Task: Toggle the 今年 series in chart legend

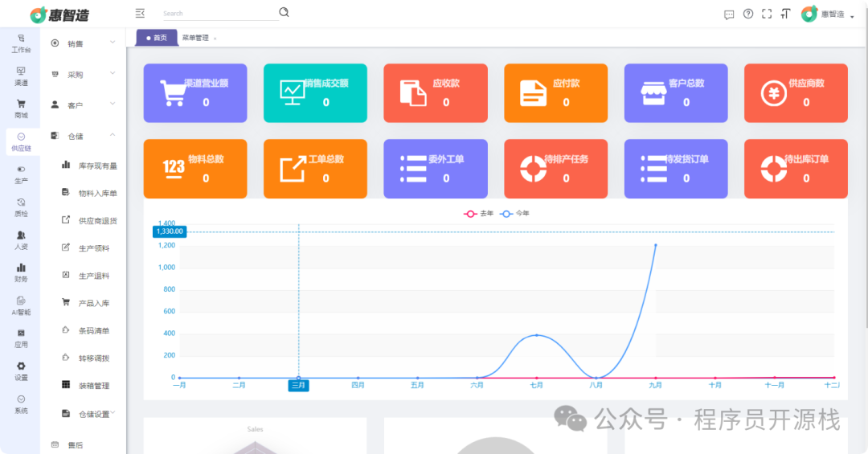Action: coord(514,213)
